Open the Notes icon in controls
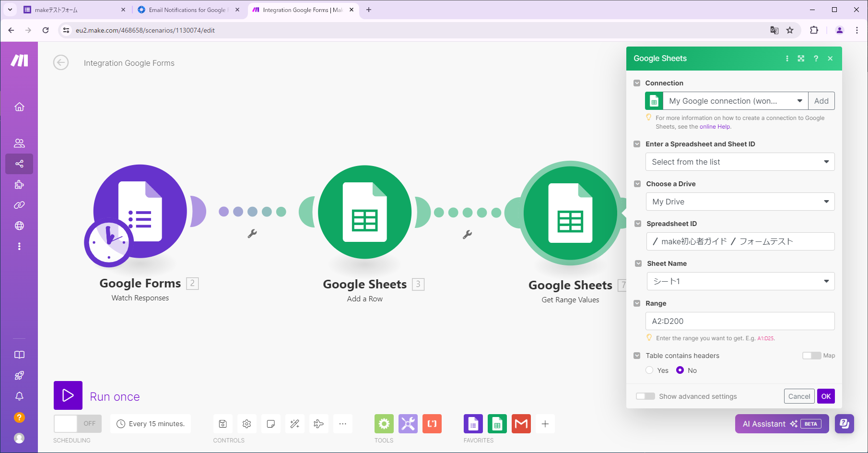Screen dimensions: 868x453 271,424
